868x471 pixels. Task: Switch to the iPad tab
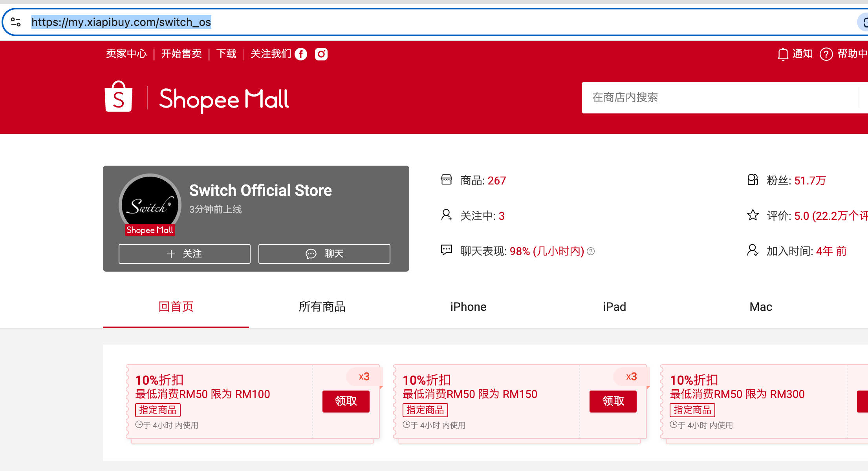coord(614,307)
